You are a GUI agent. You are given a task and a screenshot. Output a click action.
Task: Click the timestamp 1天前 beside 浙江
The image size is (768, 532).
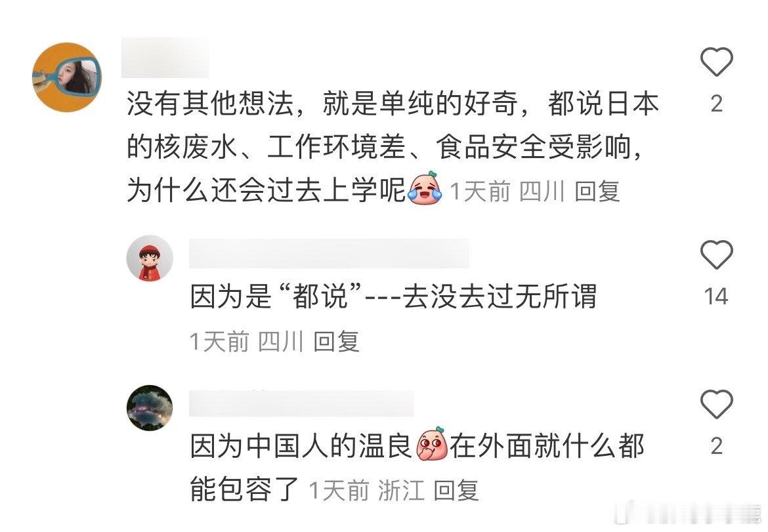[x=339, y=491]
